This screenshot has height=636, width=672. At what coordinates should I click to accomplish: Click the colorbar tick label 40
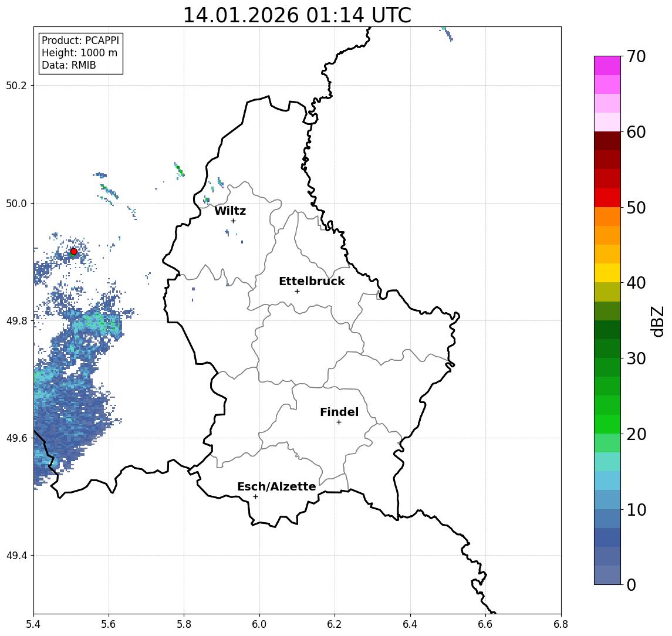coord(636,283)
